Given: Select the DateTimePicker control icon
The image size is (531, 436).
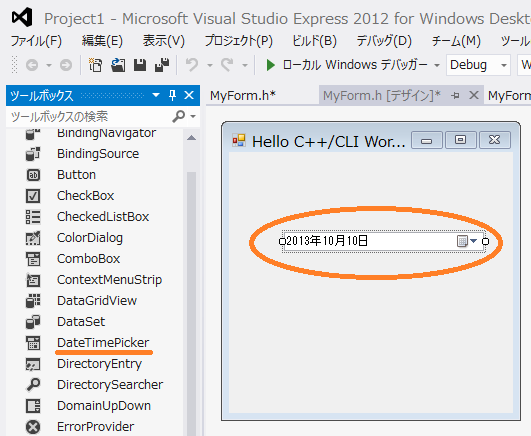Looking at the screenshot, I should point(33,343).
